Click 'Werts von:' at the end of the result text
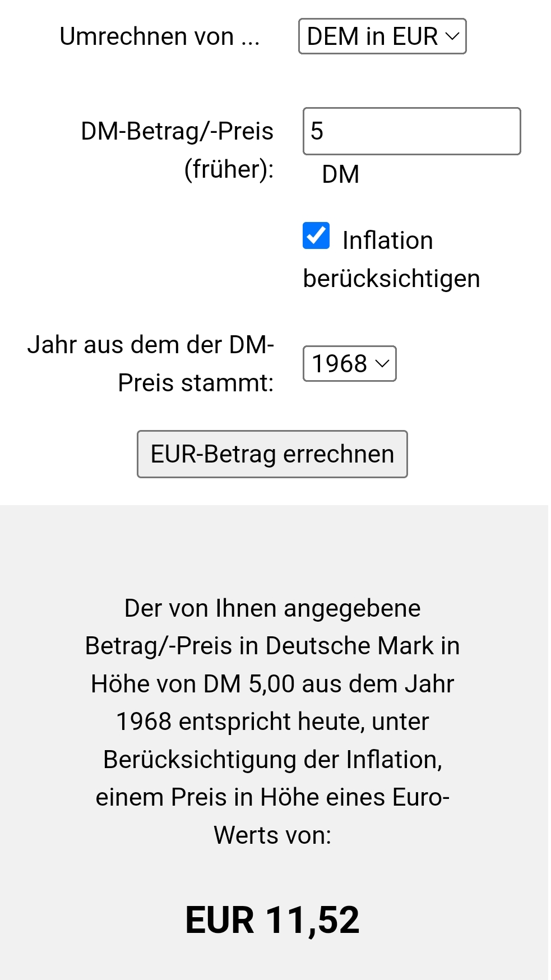The height and width of the screenshot is (980, 551). coord(272,835)
